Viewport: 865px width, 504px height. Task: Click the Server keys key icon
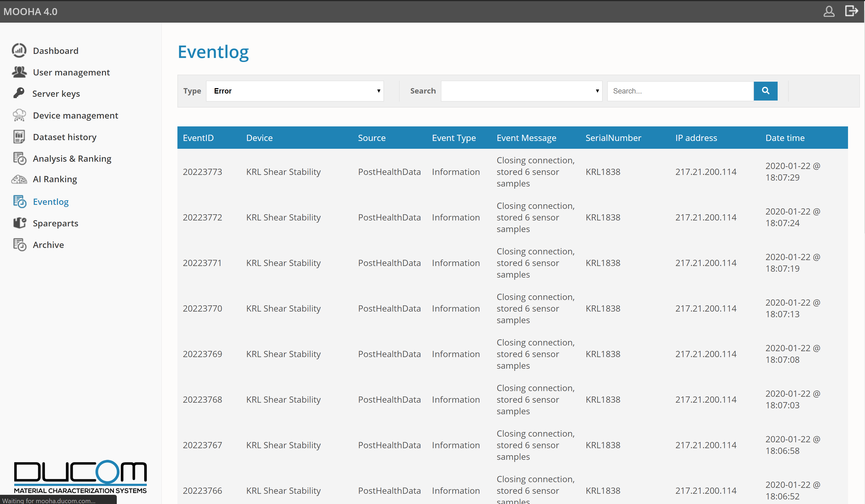click(19, 93)
